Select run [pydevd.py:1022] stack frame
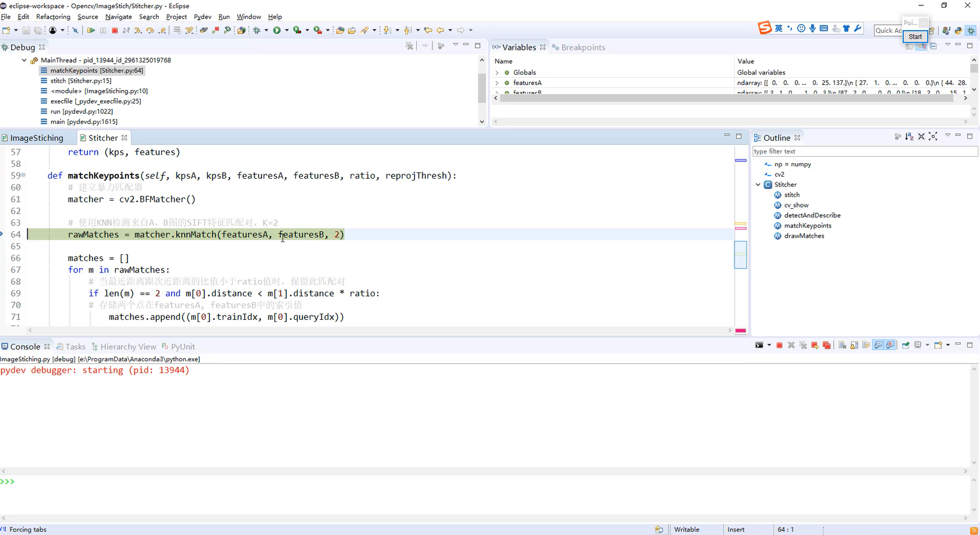The height and width of the screenshot is (535, 980). click(82, 111)
